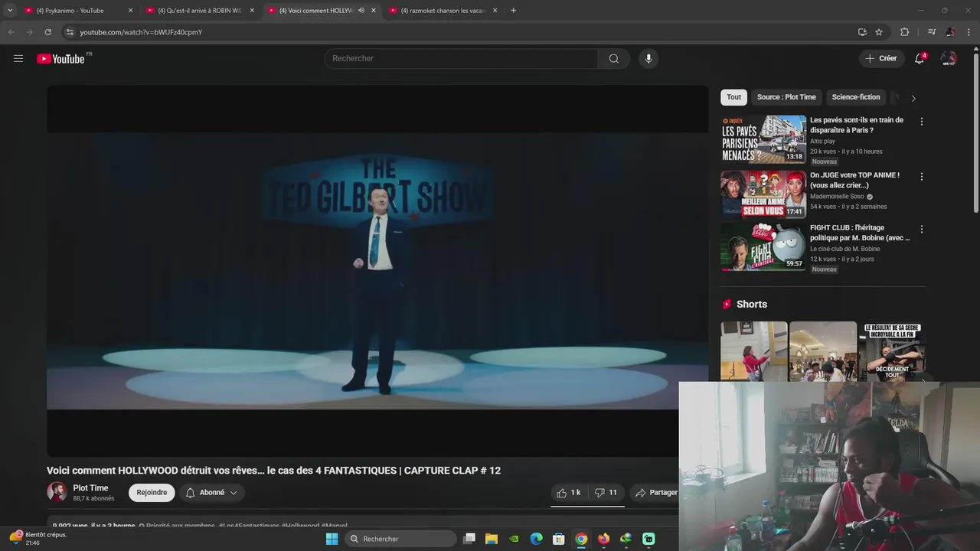Select the Source : Plot Time chip
This screenshot has width=980, height=551.
coord(786,97)
